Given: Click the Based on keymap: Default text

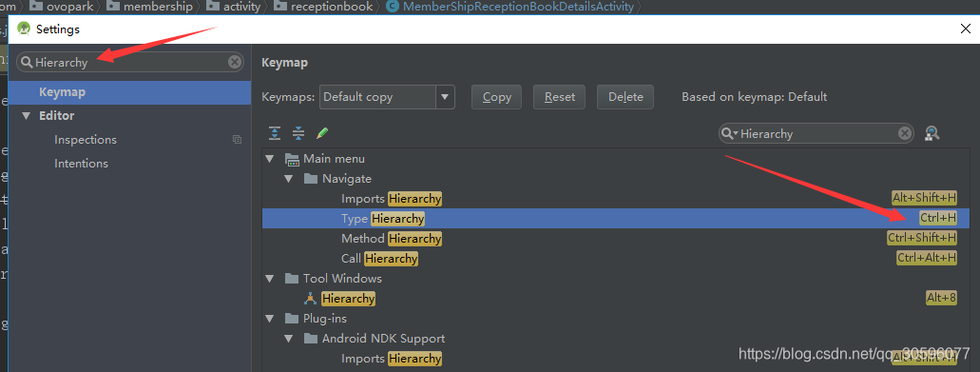Looking at the screenshot, I should click(x=755, y=97).
